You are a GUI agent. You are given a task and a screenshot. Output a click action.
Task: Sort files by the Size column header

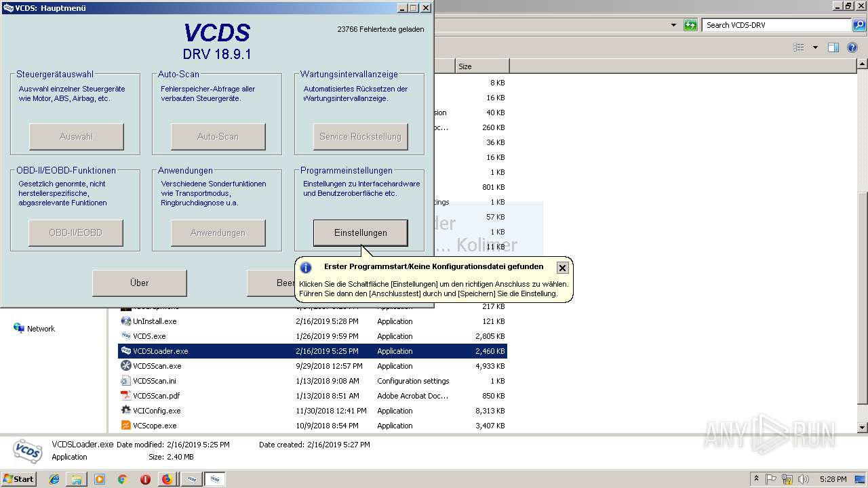tap(482, 66)
